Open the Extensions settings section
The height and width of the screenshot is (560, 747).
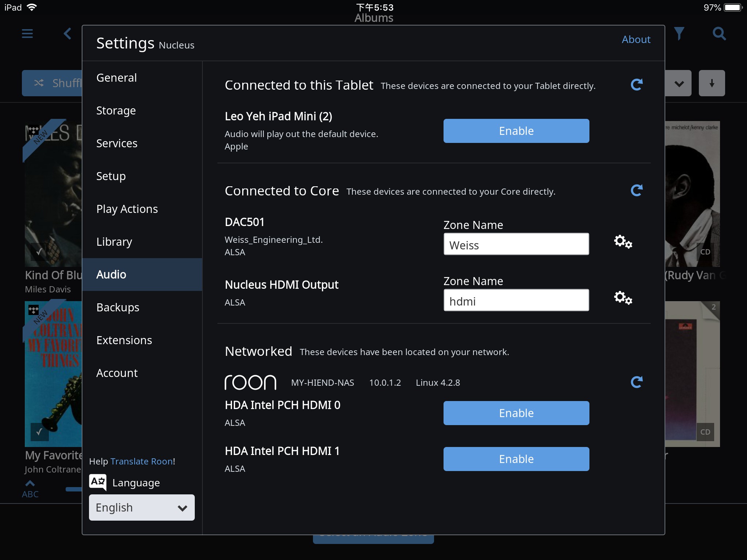pos(142,340)
